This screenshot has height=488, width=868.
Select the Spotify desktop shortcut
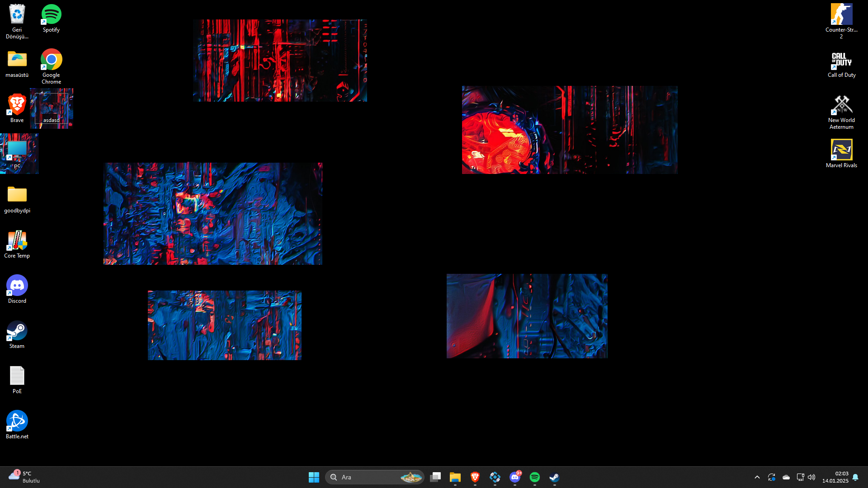pos(51,19)
